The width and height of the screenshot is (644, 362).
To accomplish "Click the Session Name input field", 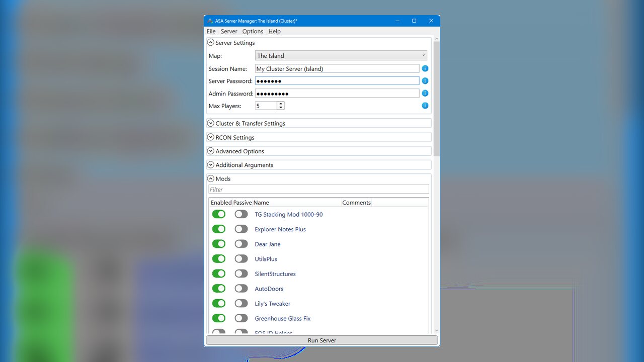I will pyautogui.click(x=337, y=68).
